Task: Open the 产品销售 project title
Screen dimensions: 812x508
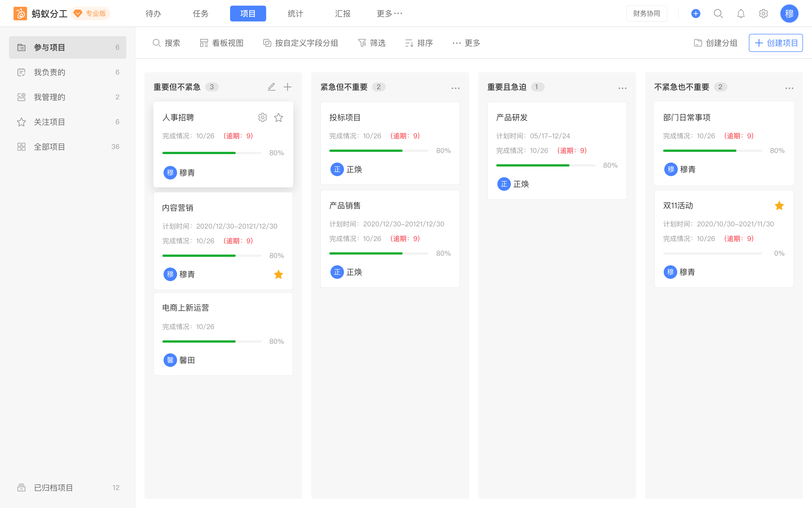Action: (x=345, y=205)
